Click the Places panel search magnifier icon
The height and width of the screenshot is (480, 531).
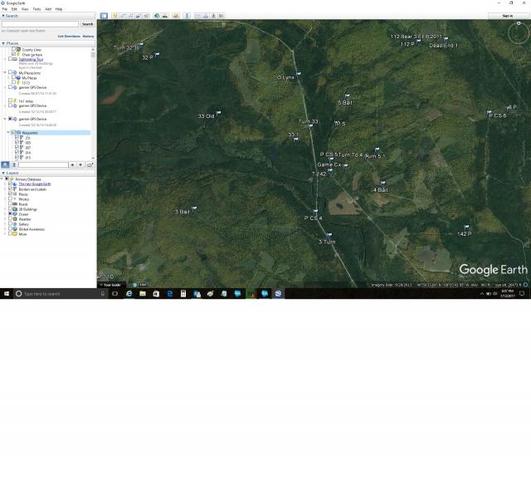tap(5, 165)
